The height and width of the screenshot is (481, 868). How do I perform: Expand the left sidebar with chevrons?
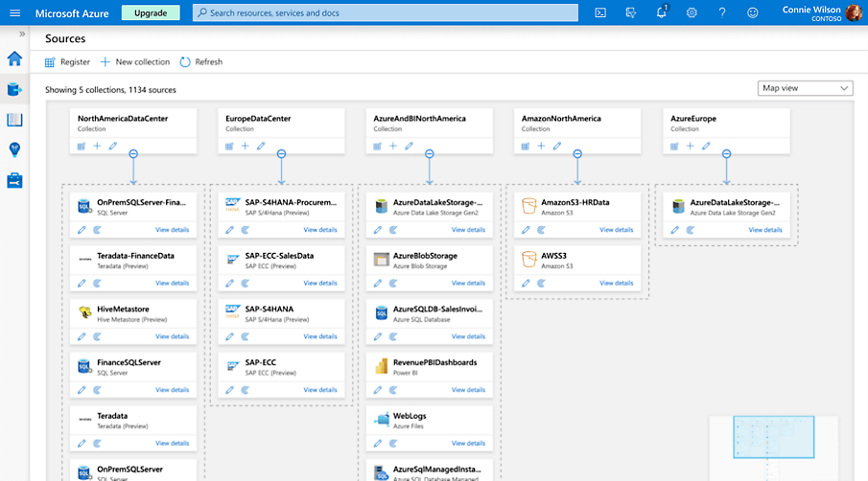[22, 34]
